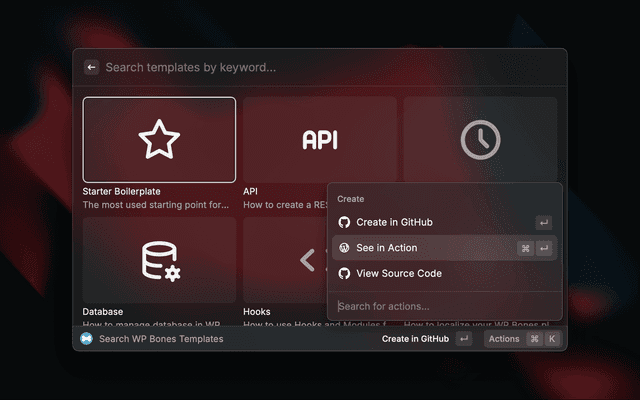Screen dimensions: 640x400
Task: Click GitHub icon beside View Source Code
Action: point(344,274)
